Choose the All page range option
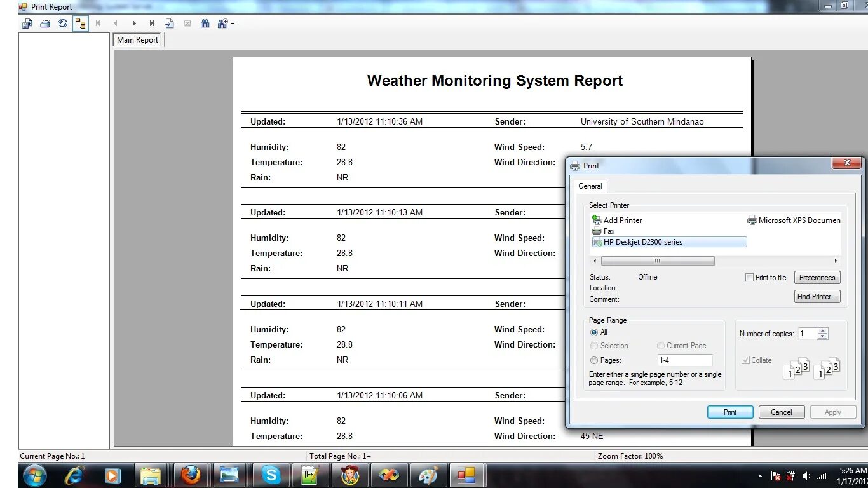 [593, 332]
